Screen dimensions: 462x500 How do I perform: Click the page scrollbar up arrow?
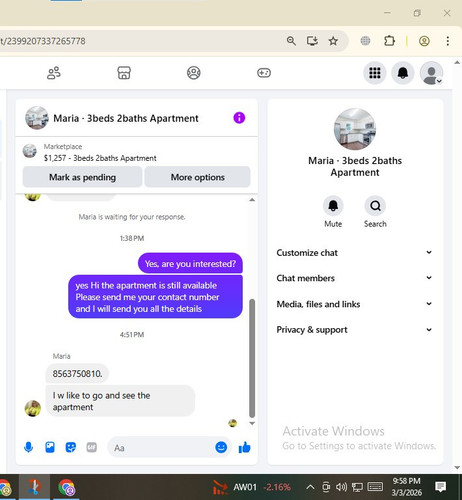pyautogui.click(x=457, y=62)
